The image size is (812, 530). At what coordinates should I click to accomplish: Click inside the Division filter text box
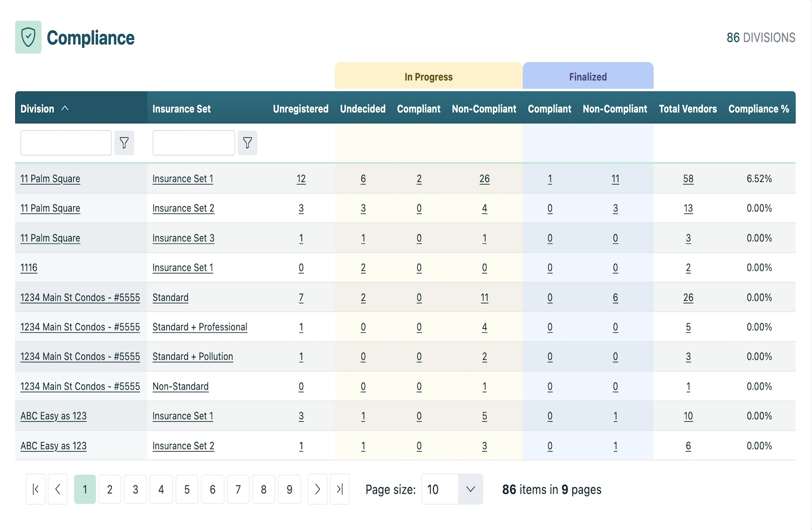pyautogui.click(x=66, y=143)
